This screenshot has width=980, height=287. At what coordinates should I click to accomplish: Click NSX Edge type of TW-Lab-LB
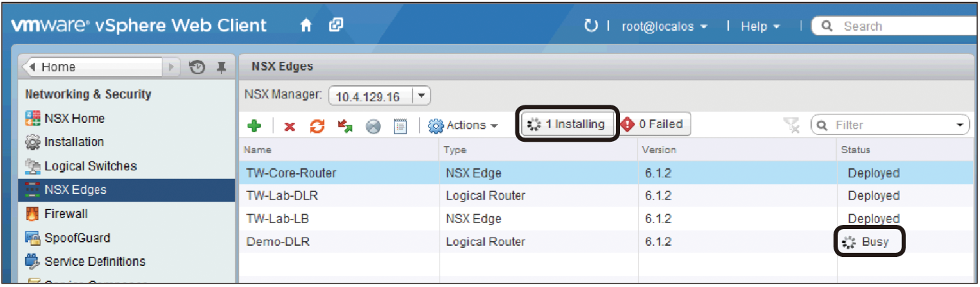[x=474, y=219]
